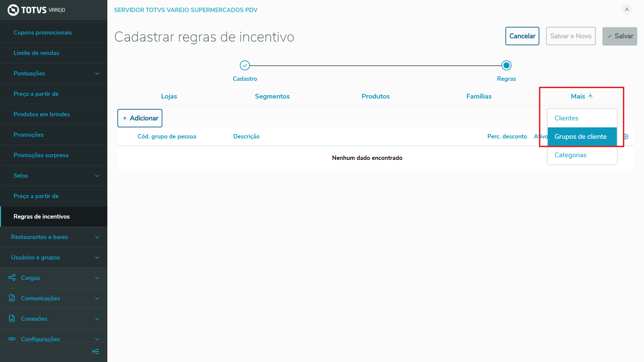Screen dimensions: 644x362
Task: Click the Comunicações file icon
Action: pyautogui.click(x=12, y=298)
